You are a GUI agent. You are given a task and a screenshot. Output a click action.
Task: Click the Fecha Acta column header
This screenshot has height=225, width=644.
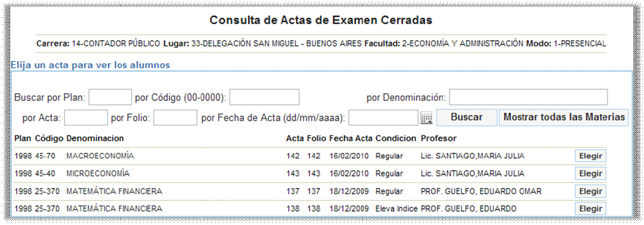tap(350, 138)
